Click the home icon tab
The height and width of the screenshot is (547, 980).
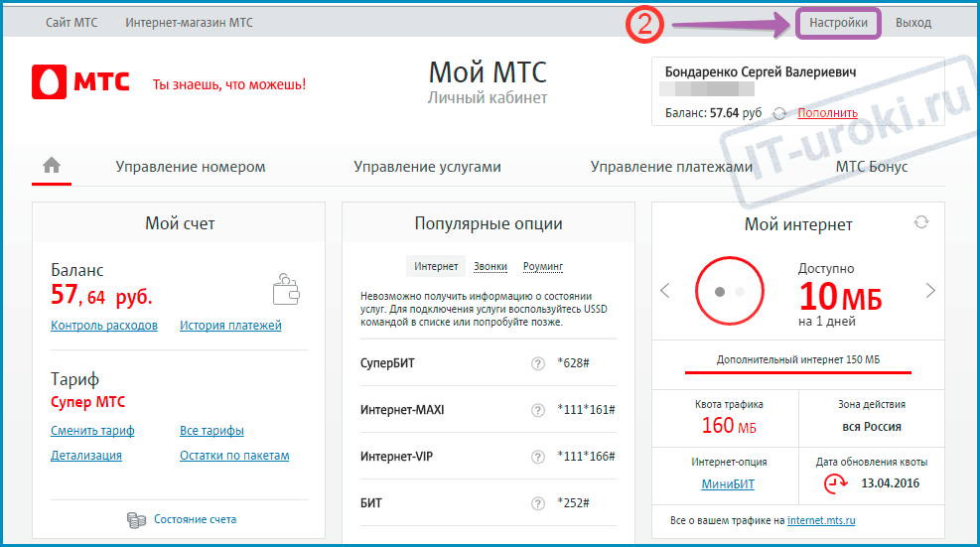point(52,166)
